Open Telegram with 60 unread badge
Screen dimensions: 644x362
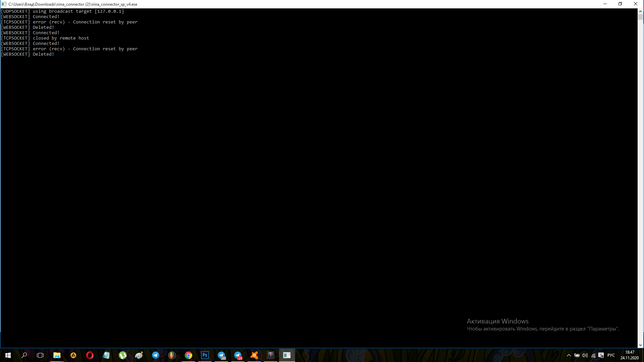pos(221,355)
